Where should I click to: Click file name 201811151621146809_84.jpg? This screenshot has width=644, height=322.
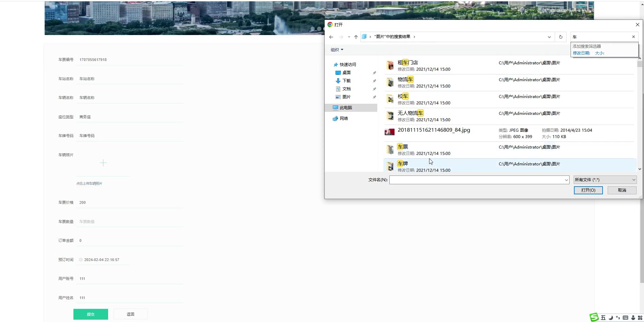[434, 130]
